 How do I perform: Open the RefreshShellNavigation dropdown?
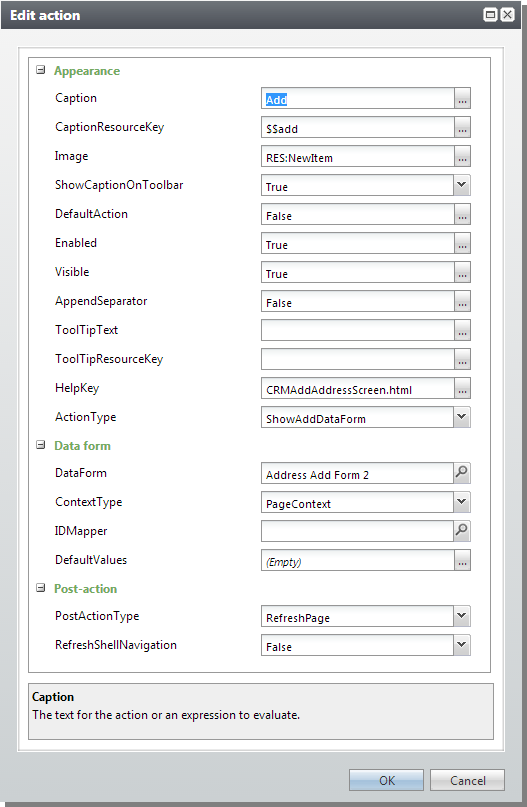click(x=462, y=645)
